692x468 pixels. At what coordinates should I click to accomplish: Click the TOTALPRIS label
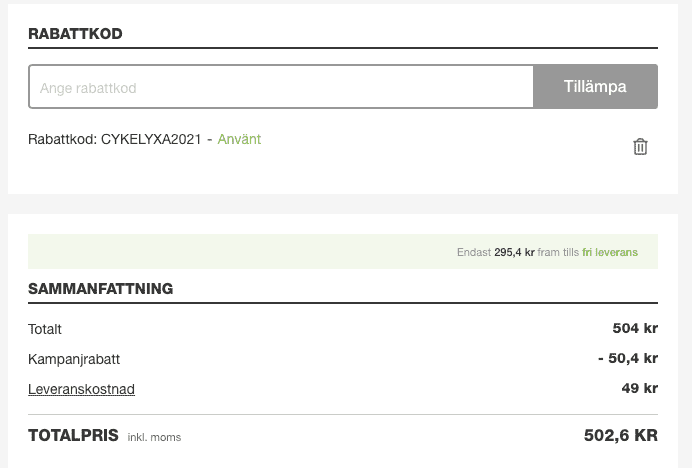click(x=73, y=436)
